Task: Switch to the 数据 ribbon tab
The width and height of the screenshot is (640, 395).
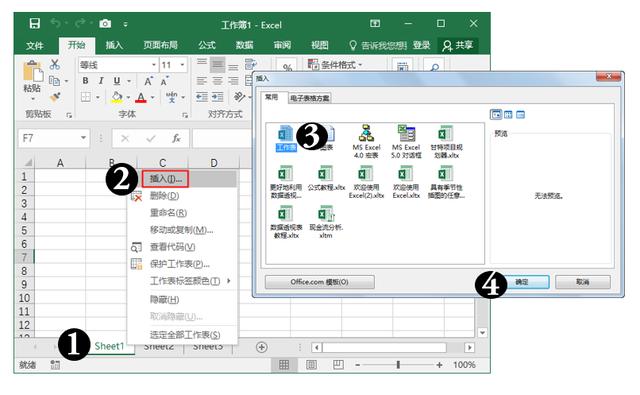Action: (x=244, y=45)
